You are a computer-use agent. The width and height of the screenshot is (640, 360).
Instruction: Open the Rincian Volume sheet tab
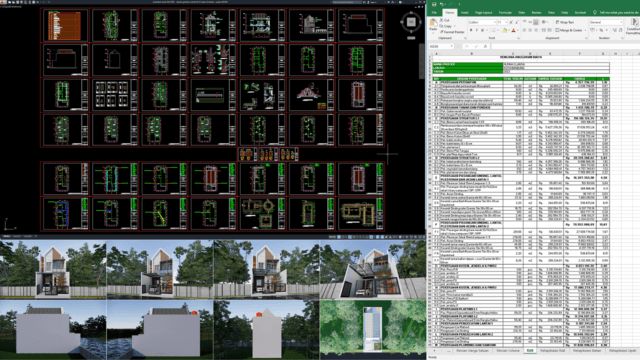[x=508, y=351]
